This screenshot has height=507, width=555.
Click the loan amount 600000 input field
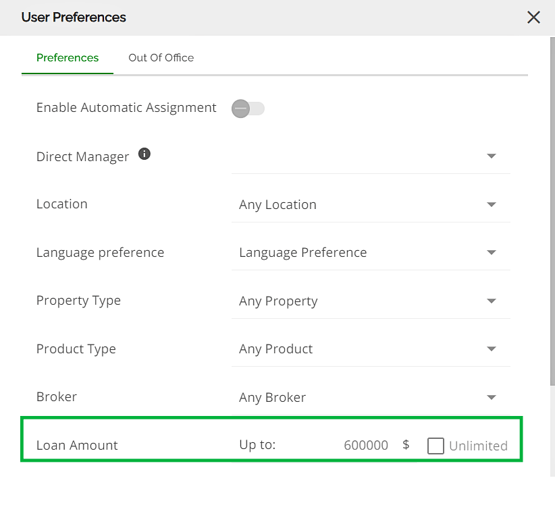(366, 445)
